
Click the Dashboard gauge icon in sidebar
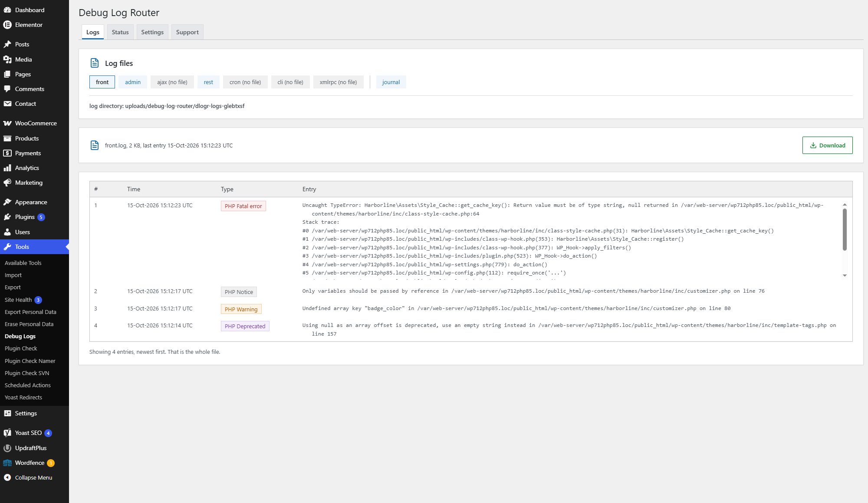7,10
